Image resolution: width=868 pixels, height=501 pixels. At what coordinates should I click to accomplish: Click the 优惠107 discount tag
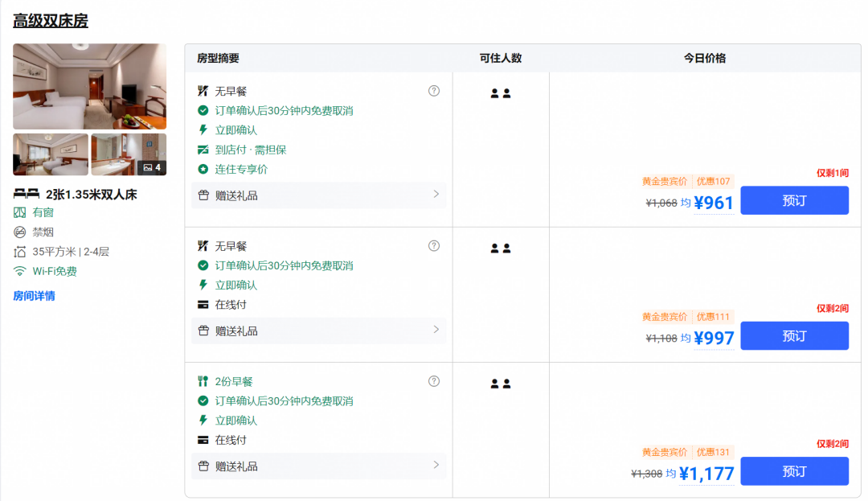713,181
